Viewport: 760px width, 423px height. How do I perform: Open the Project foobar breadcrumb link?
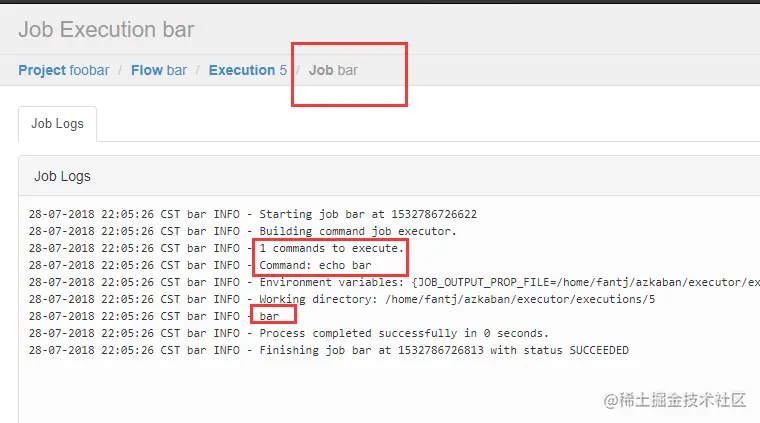(x=63, y=70)
